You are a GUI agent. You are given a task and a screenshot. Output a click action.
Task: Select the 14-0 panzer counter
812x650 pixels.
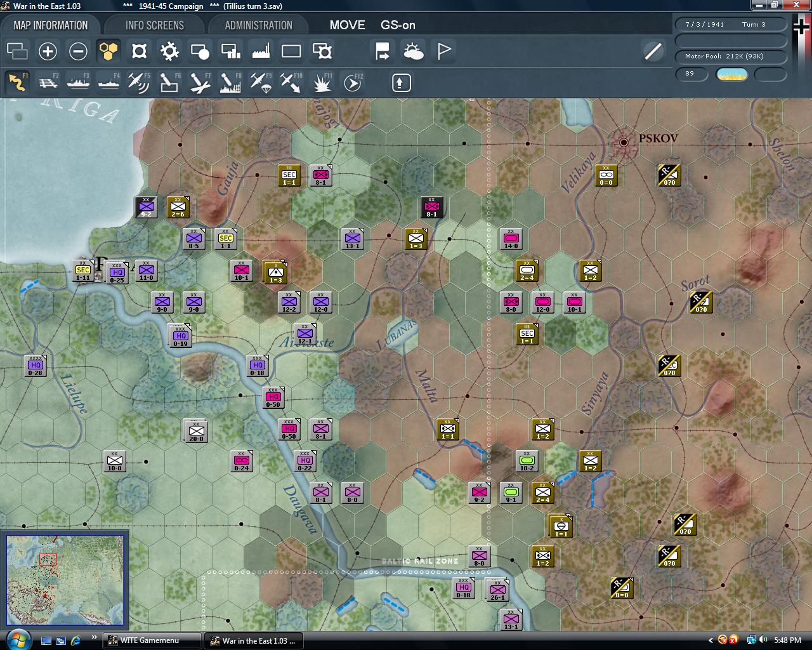(511, 239)
